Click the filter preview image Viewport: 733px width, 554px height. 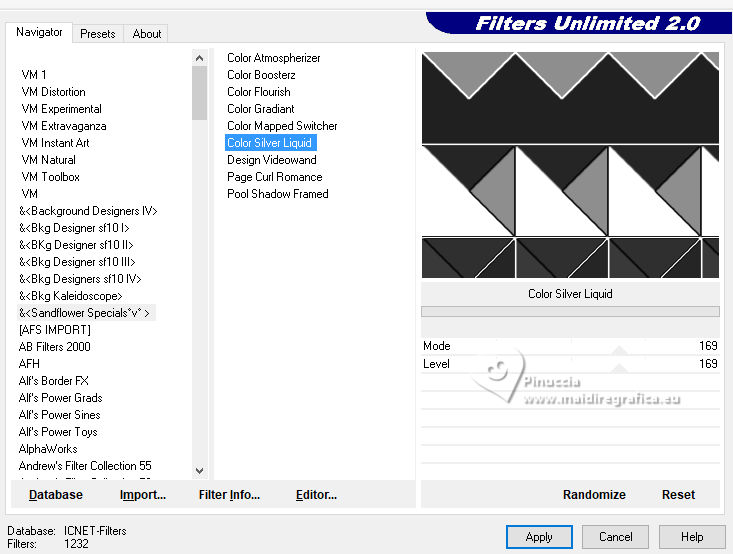coord(570,165)
